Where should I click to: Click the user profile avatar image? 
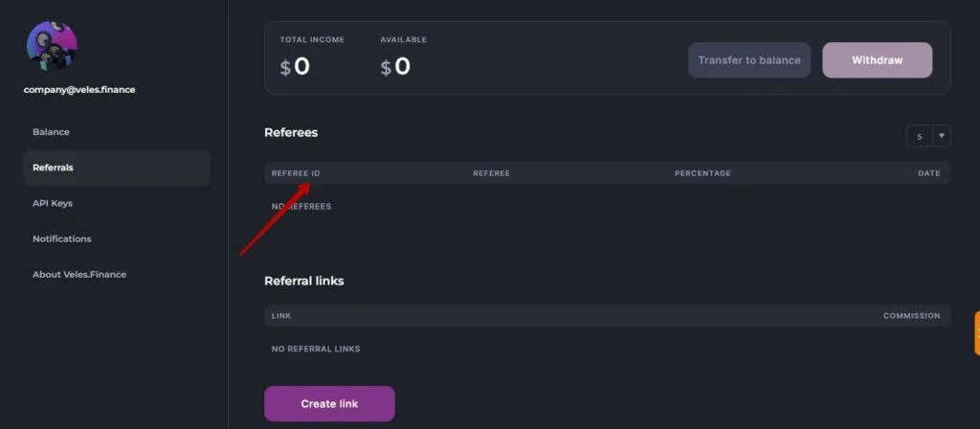[52, 47]
